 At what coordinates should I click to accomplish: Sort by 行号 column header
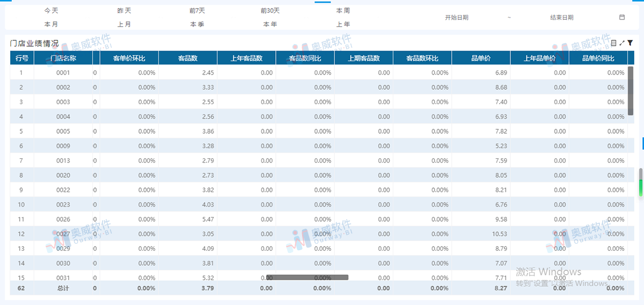point(22,58)
